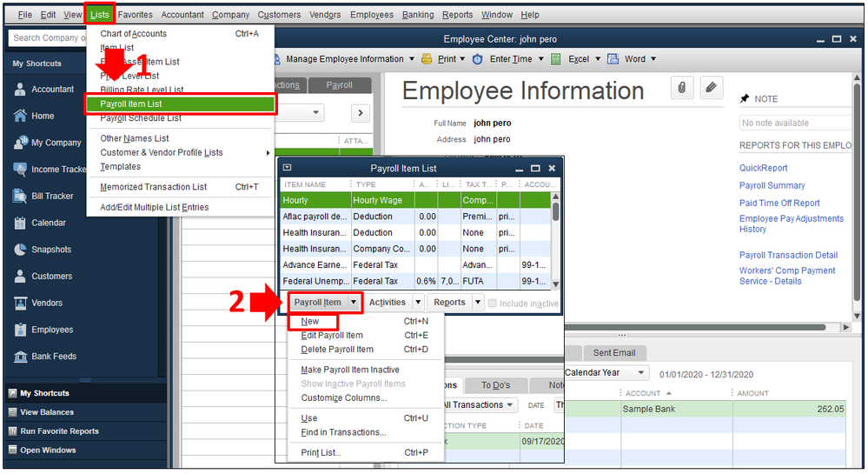Click the pencil edit employee icon
Viewport: 868px width, 474px height.
[x=712, y=88]
